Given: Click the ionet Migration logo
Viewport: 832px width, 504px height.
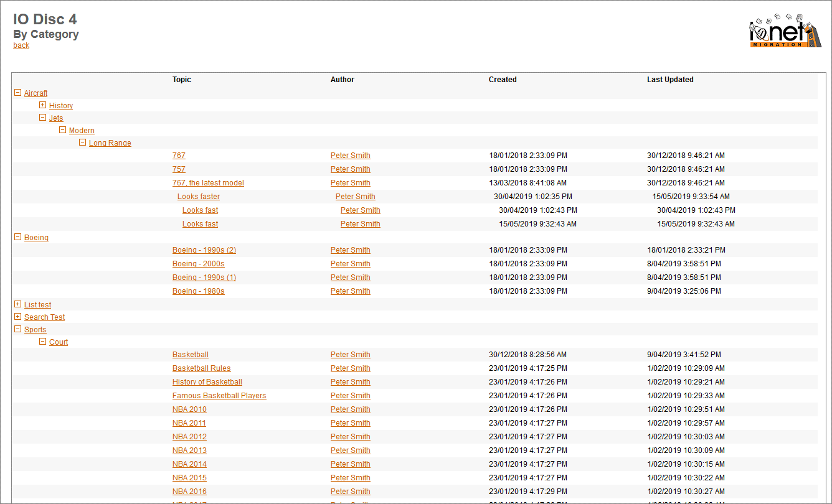Looking at the screenshot, I should pyautogui.click(x=785, y=30).
